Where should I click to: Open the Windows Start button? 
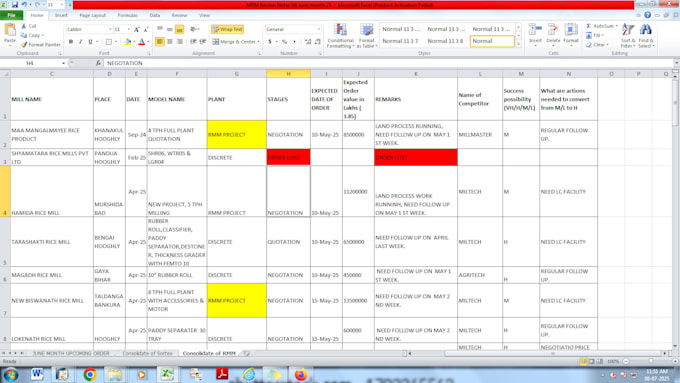[11, 375]
